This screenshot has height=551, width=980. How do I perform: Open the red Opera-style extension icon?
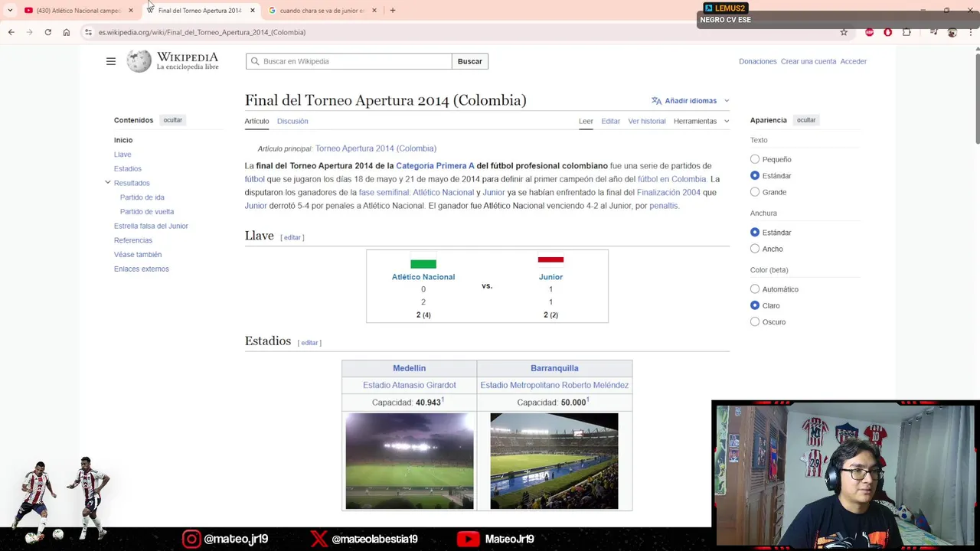(x=888, y=32)
